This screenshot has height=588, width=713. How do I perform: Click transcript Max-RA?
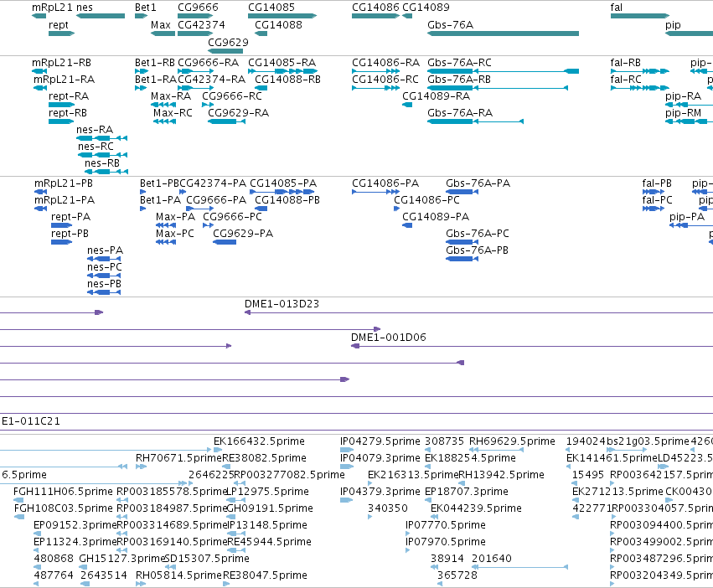[171, 96]
